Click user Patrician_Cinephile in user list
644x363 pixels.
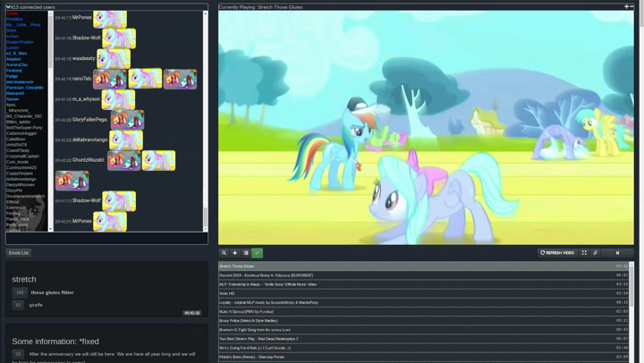25,88
